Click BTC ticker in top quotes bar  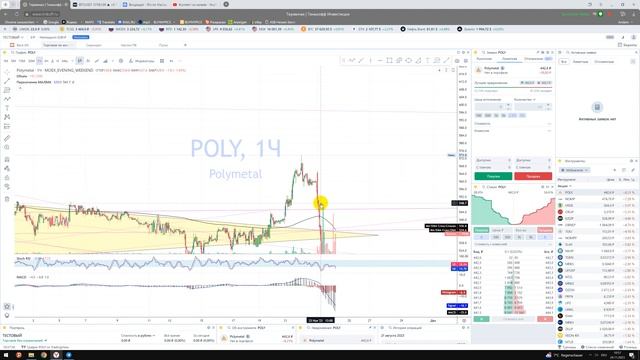click(x=322, y=29)
